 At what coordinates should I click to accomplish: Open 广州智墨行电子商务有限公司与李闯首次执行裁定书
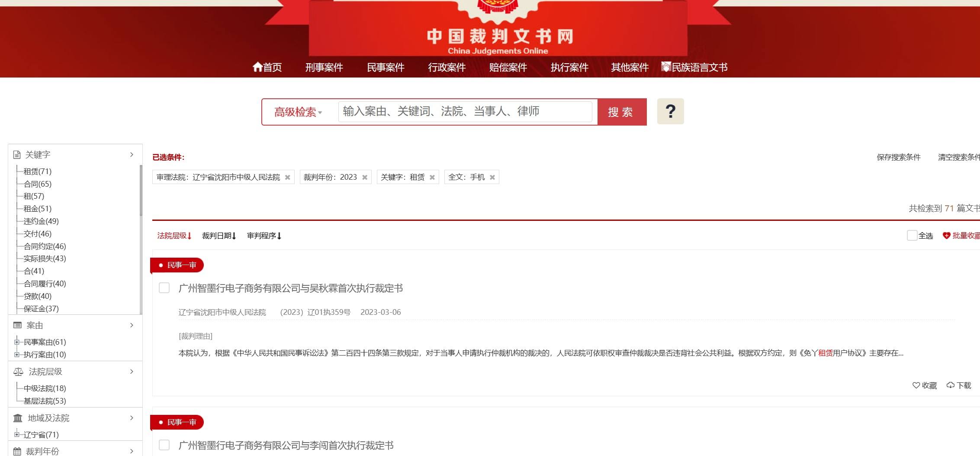click(x=286, y=445)
